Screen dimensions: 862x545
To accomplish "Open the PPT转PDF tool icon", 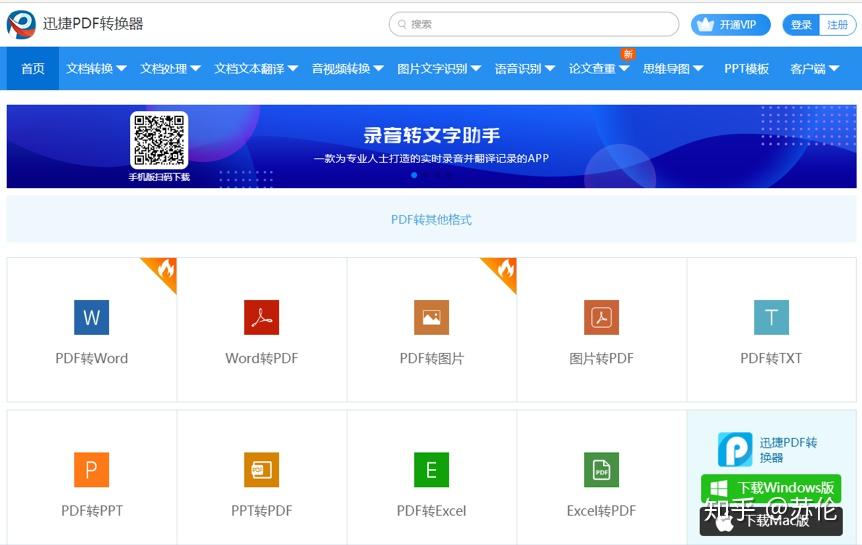I will click(x=262, y=470).
